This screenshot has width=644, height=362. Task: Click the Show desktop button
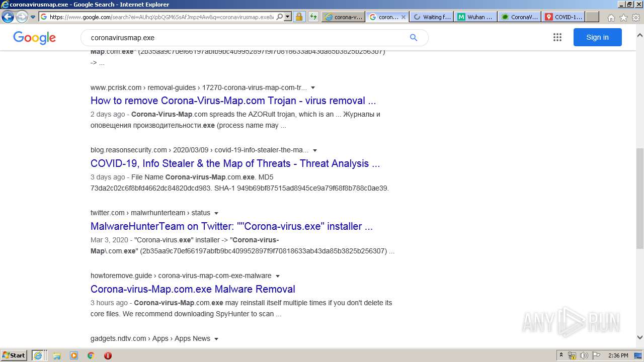tap(638, 355)
